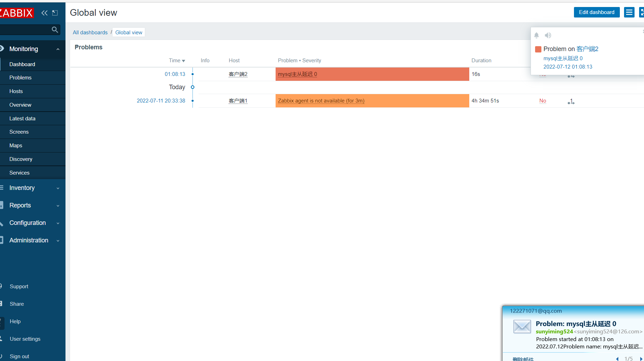Open the mail titled Problem: mysql主从延迟 0
644x361 pixels.
[576, 324]
